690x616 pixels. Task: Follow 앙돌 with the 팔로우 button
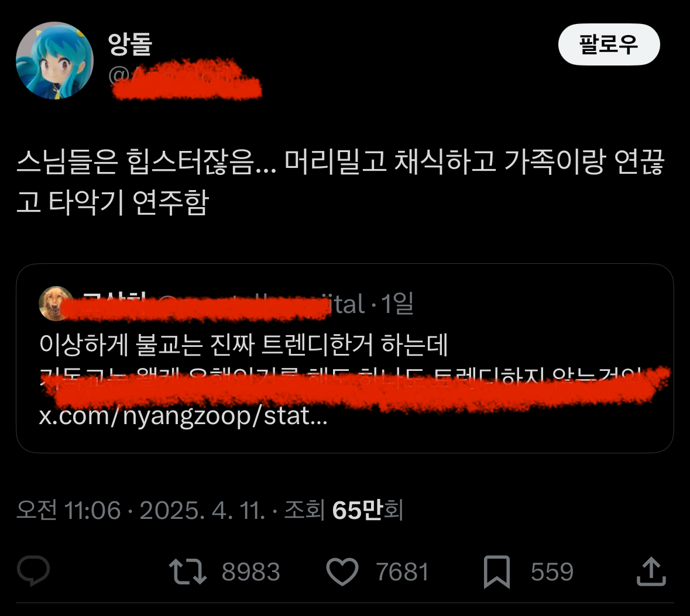click(609, 44)
